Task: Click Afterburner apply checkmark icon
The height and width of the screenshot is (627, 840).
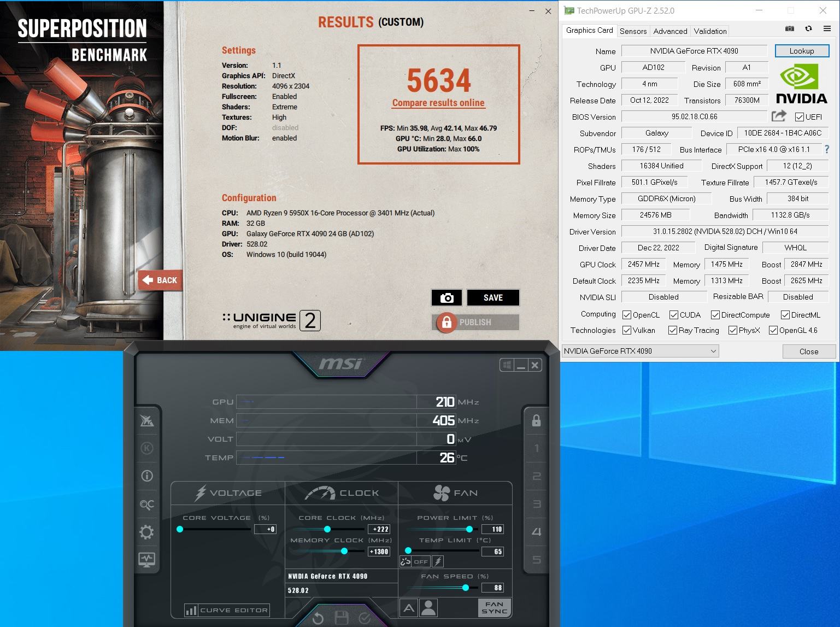Action: tap(365, 618)
